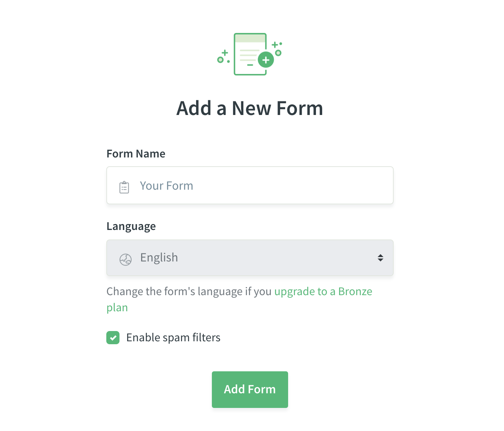This screenshot has width=504, height=431.
Task: Click the Add Form button
Action: coord(250,390)
